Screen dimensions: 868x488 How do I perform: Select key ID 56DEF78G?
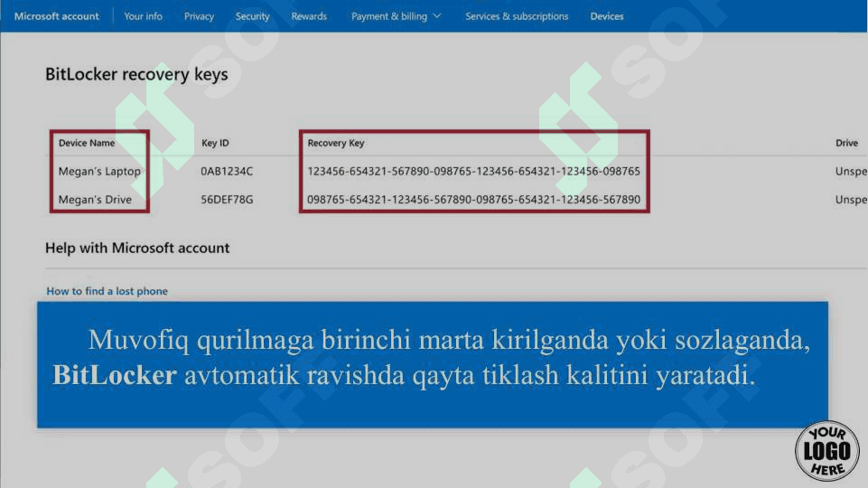click(227, 200)
